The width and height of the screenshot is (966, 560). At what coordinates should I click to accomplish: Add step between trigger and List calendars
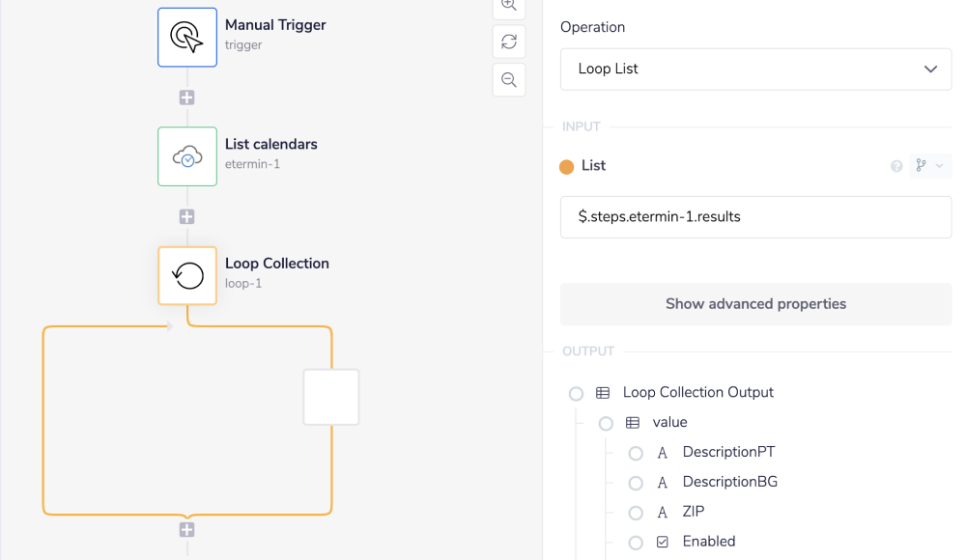187,98
